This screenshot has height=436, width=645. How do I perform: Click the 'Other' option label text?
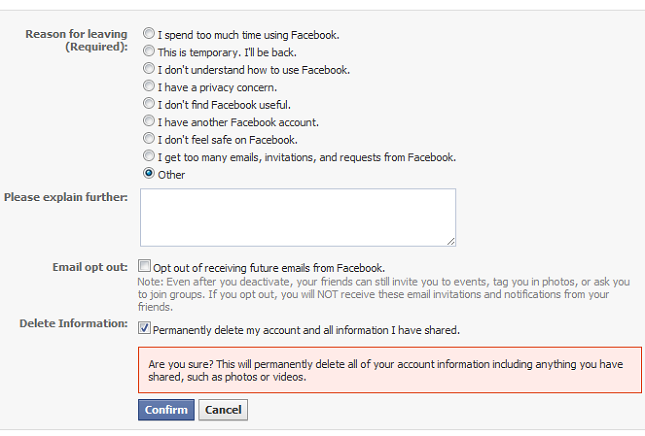tap(170, 175)
